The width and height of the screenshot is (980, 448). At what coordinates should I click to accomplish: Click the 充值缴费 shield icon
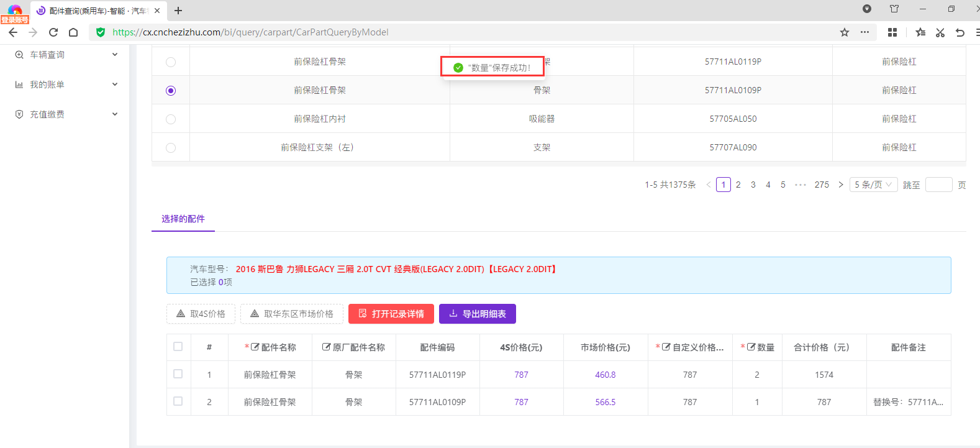coord(19,114)
